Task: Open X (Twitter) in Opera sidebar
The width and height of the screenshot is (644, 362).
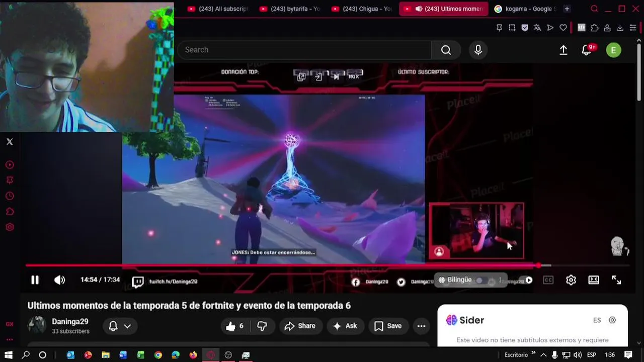Action: (x=10, y=142)
